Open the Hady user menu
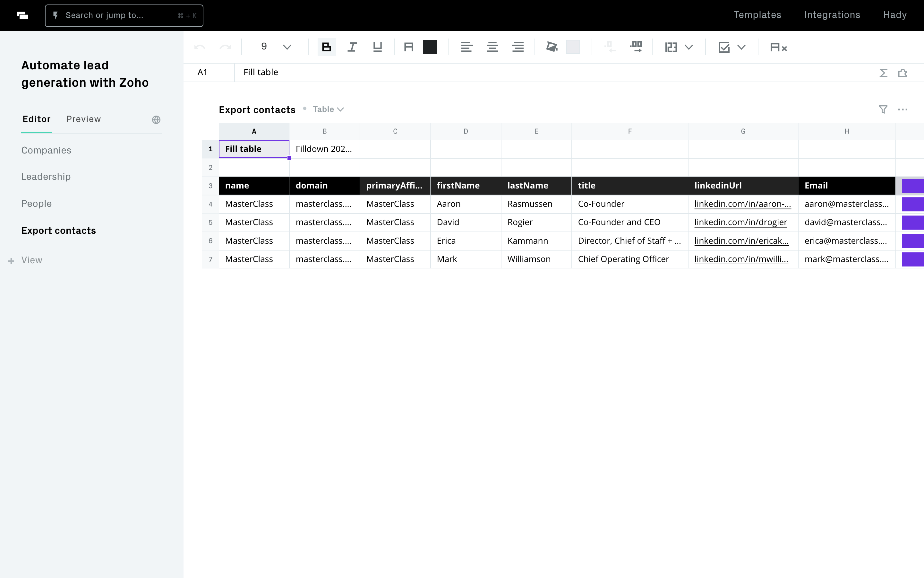Image resolution: width=924 pixels, height=578 pixels. [x=894, y=15]
